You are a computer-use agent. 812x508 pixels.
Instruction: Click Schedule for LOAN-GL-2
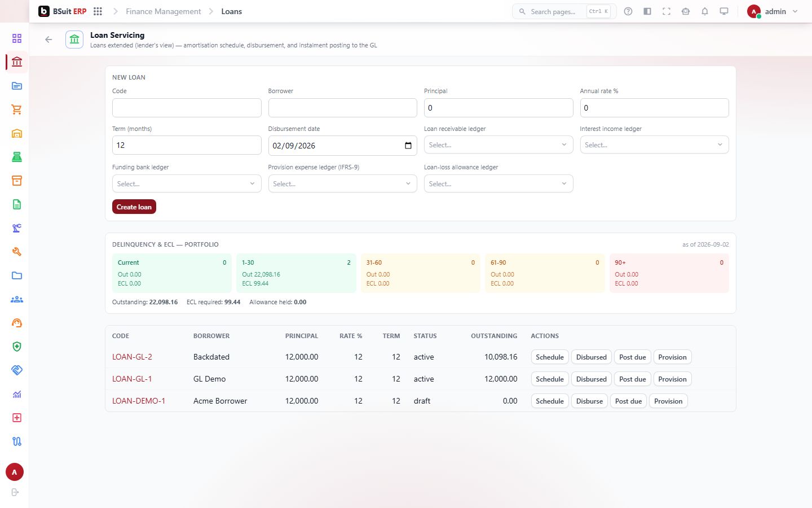point(550,357)
